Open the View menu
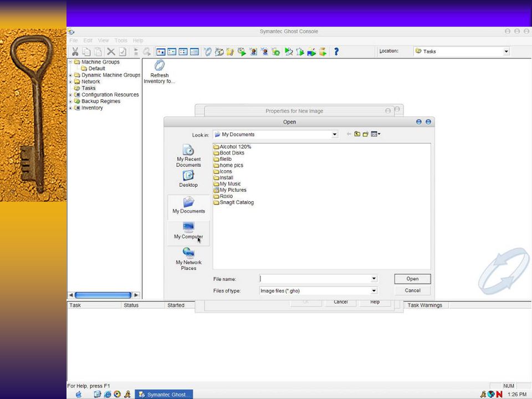 (x=104, y=40)
